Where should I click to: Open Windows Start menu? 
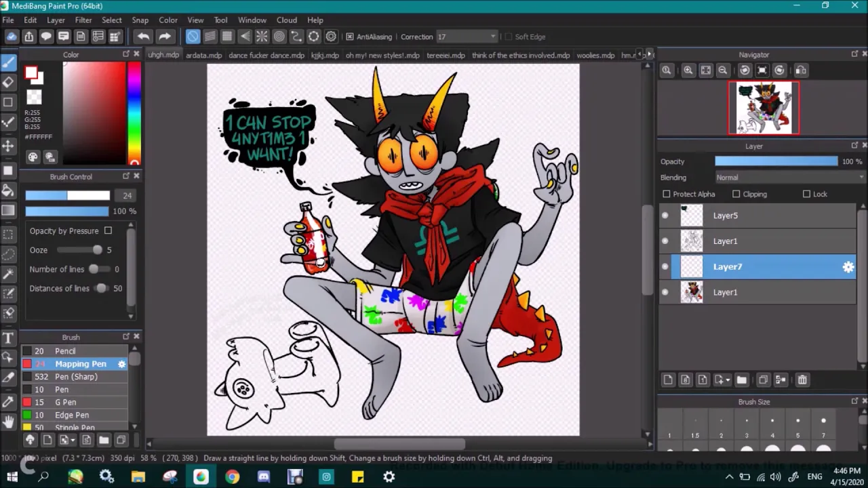point(12,477)
